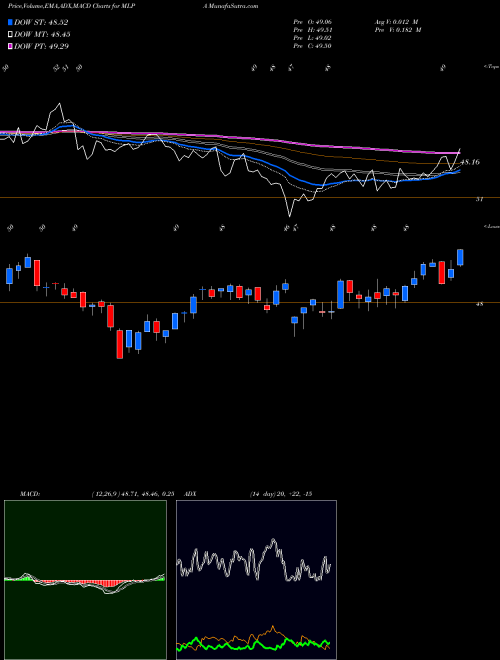Viewport: 500px width, 660px height.
Task: Open the green MACD histogram panel
Action: coord(85,580)
